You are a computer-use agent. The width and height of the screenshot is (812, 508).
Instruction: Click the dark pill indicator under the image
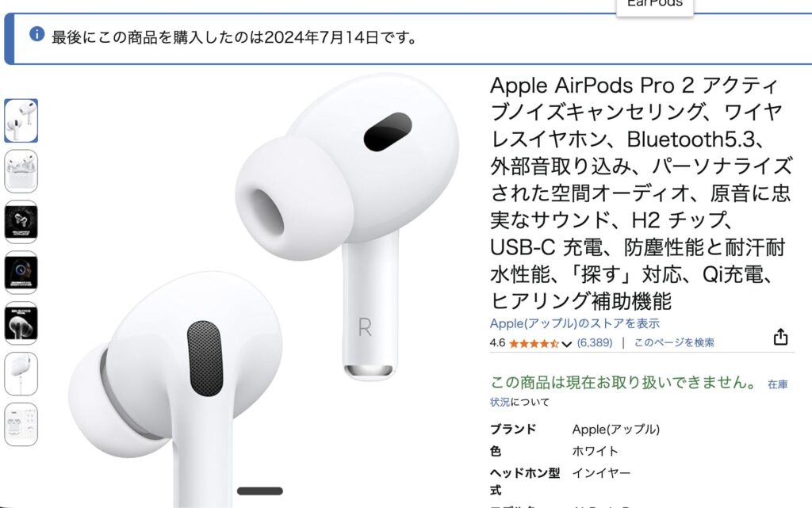click(x=260, y=491)
